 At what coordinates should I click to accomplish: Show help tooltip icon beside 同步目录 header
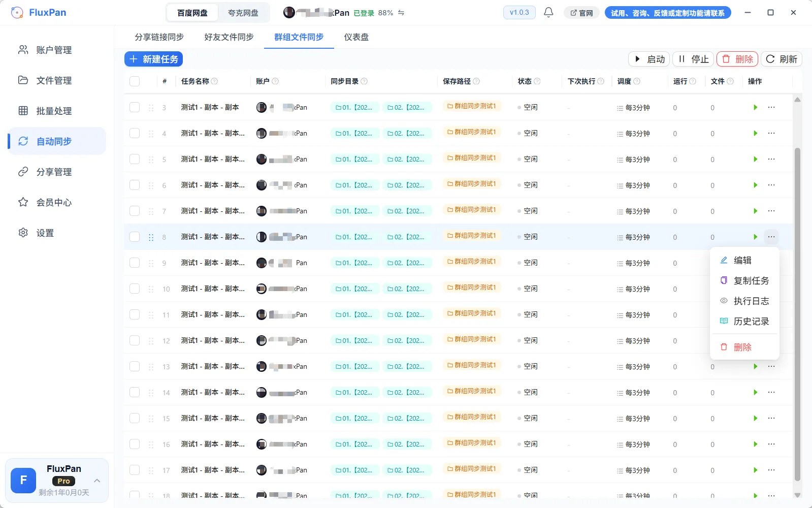click(364, 81)
